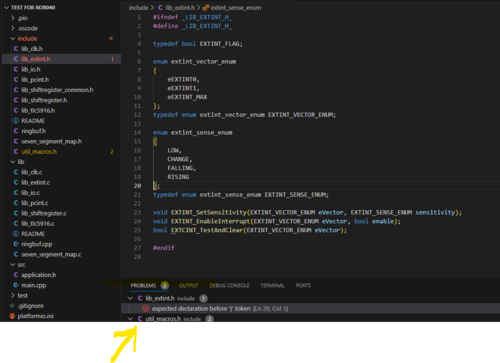Open main.cpp in src folder
This screenshot has width=500, height=363.
[x=34, y=285]
